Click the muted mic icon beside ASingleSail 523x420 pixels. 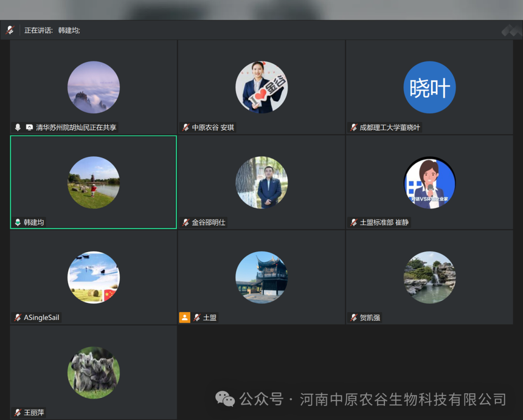pos(18,318)
